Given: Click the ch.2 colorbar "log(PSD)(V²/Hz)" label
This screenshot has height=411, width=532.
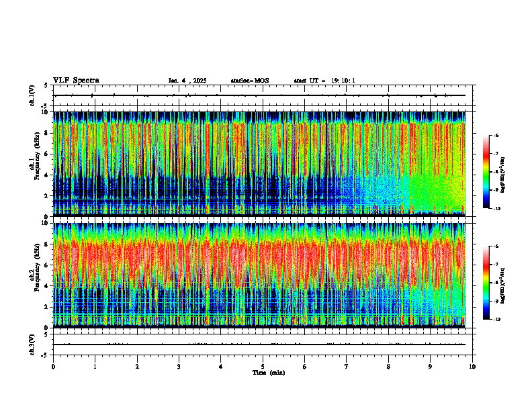Looking at the screenshot, I should pyautogui.click(x=504, y=285).
